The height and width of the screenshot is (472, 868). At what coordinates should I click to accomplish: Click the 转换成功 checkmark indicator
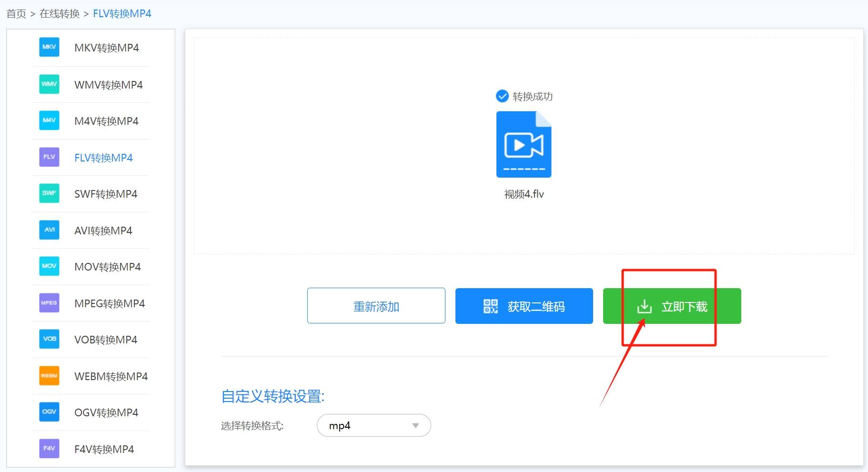(503, 96)
